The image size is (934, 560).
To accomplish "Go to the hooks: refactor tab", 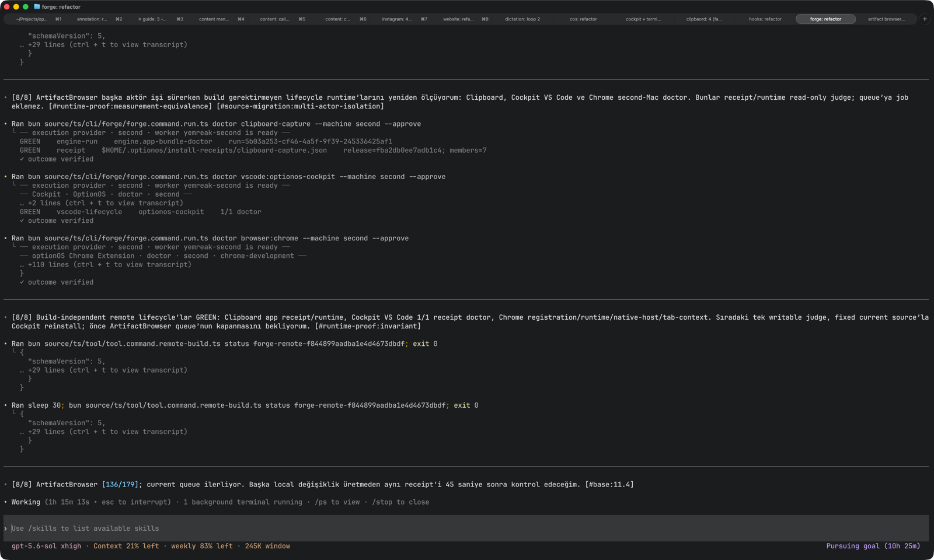I will point(765,19).
